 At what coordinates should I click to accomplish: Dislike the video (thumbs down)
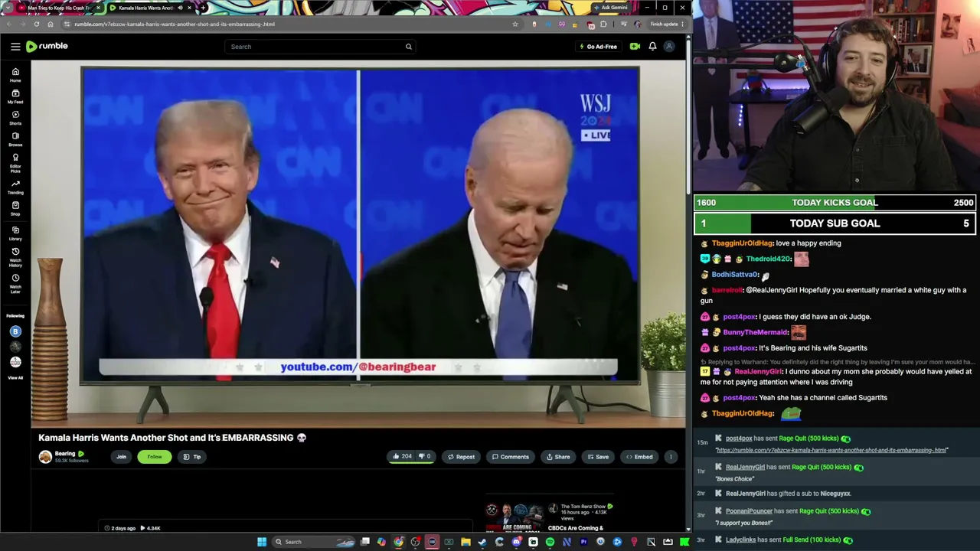pos(425,457)
